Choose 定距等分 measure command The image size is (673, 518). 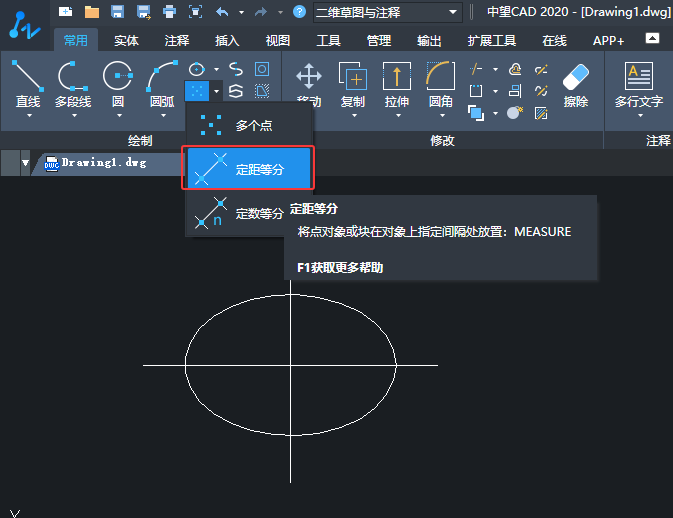click(x=249, y=168)
